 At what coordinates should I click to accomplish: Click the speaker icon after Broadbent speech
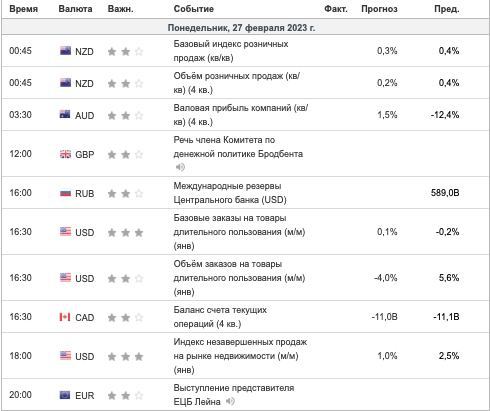point(180,167)
